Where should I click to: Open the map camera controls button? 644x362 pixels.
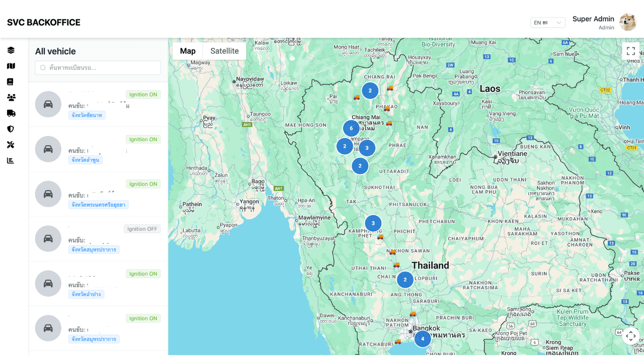click(x=630, y=335)
